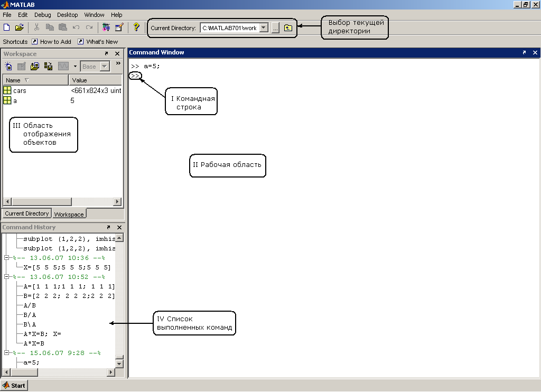Open a file with the folder icon
The image size is (541, 392).
[x=20, y=27]
